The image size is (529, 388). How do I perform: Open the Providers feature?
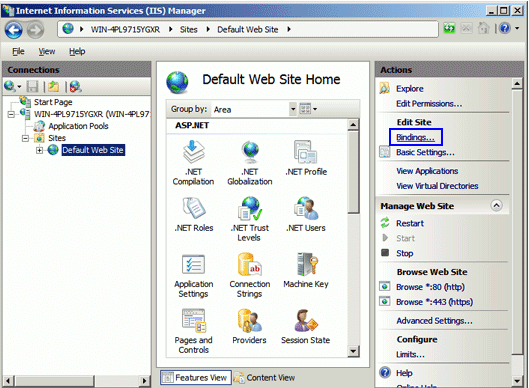pyautogui.click(x=249, y=326)
